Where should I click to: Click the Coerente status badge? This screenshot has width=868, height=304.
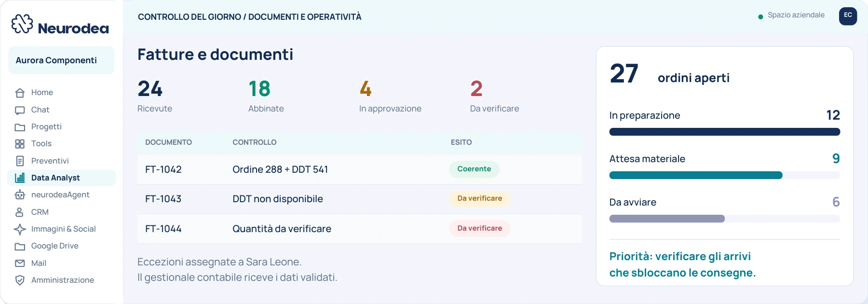tap(474, 169)
